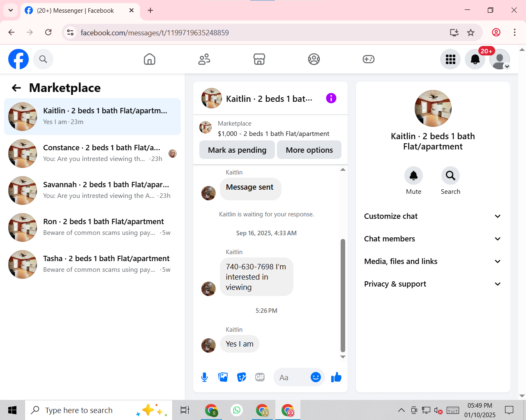
Task: Click the browser back button
Action: [12, 32]
